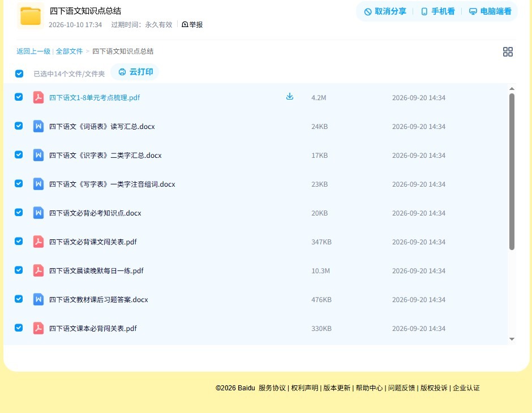Click PDF icon of 四下语文晨读晚默每日一练.pdf
The height and width of the screenshot is (413, 532).
[38, 270]
